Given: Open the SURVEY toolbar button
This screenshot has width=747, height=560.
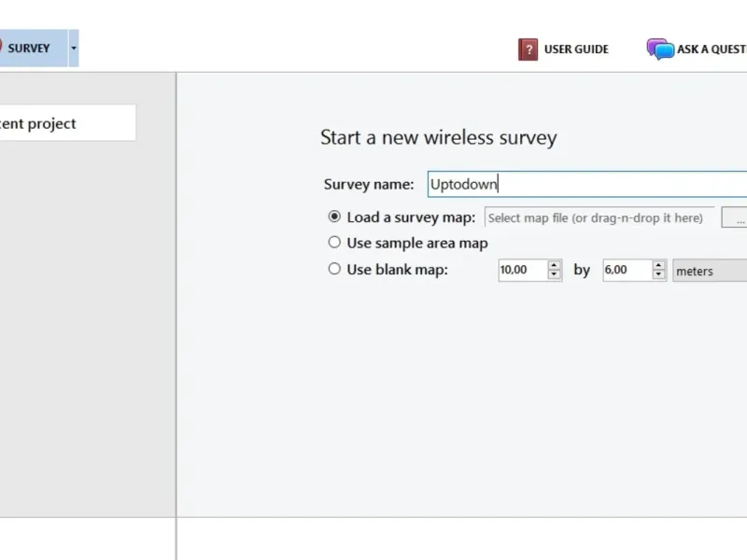Looking at the screenshot, I should [30, 48].
